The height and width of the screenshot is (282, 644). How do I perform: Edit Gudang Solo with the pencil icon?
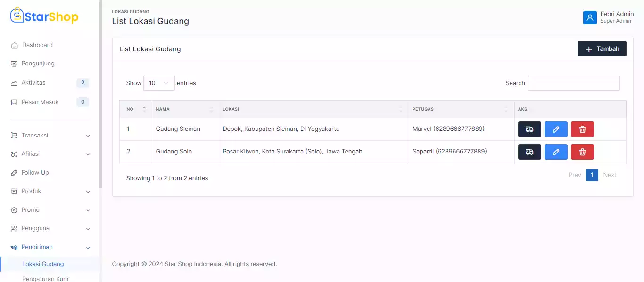tap(556, 152)
